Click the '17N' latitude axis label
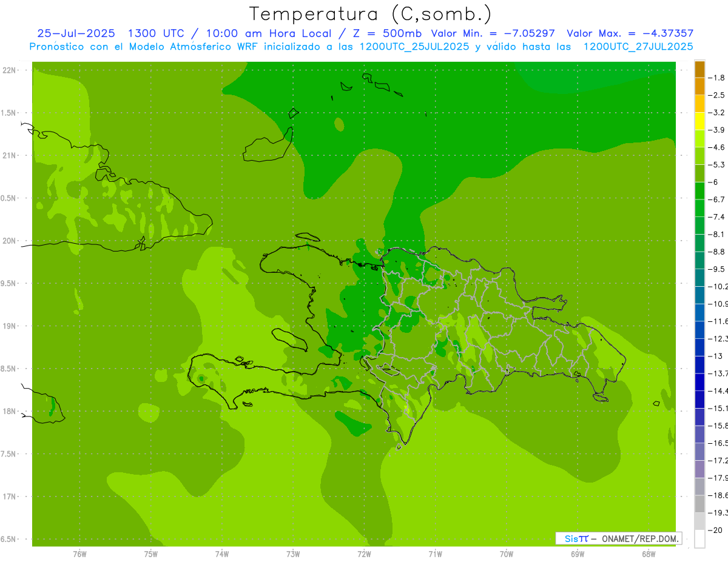 click(x=10, y=497)
